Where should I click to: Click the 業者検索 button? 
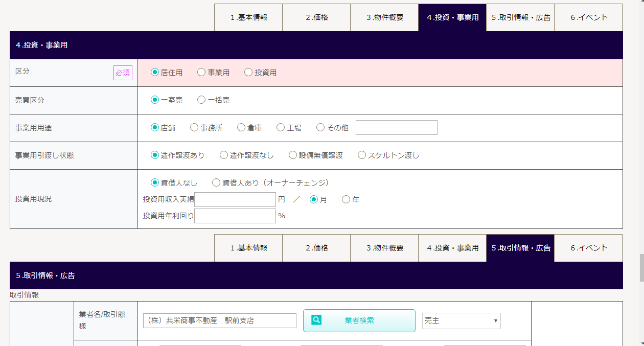(x=359, y=321)
